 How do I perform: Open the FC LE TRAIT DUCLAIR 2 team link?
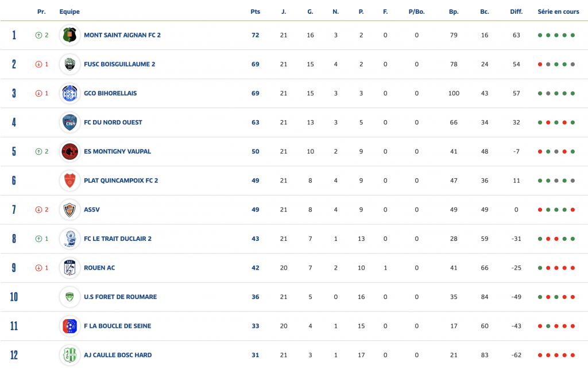tap(118, 239)
